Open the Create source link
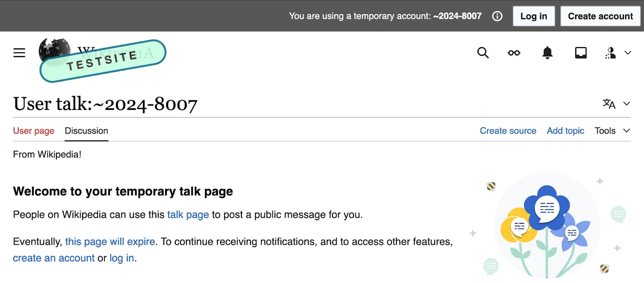This screenshot has height=283, width=644. pos(508,131)
